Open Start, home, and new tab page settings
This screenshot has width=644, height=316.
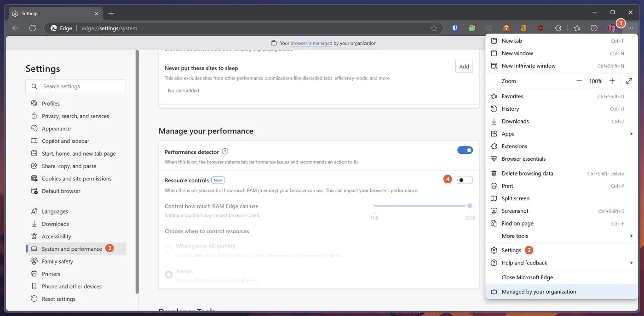pos(76,153)
